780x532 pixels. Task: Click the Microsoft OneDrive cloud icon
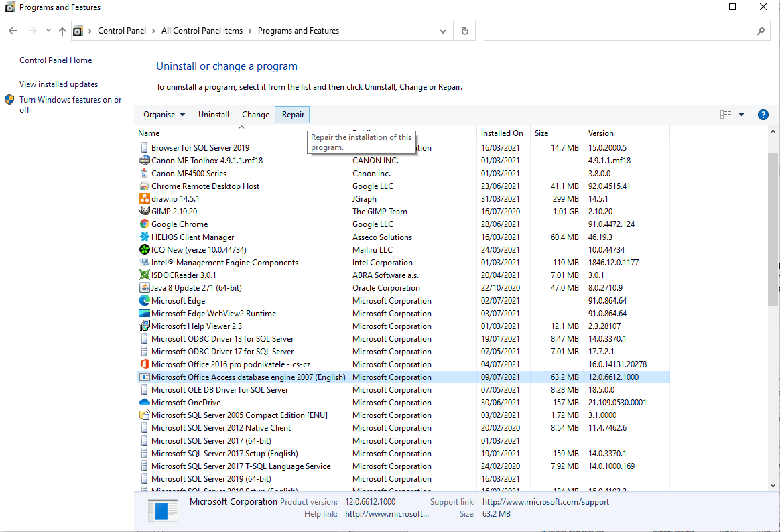click(x=144, y=403)
